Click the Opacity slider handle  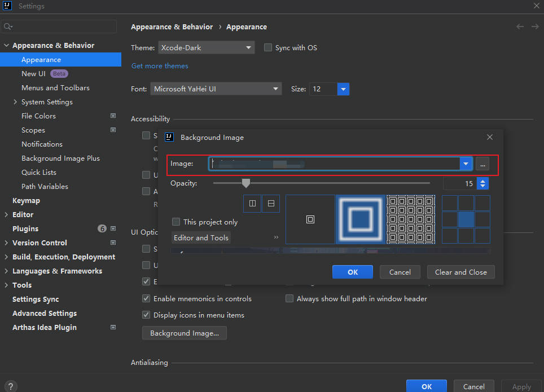click(x=246, y=183)
